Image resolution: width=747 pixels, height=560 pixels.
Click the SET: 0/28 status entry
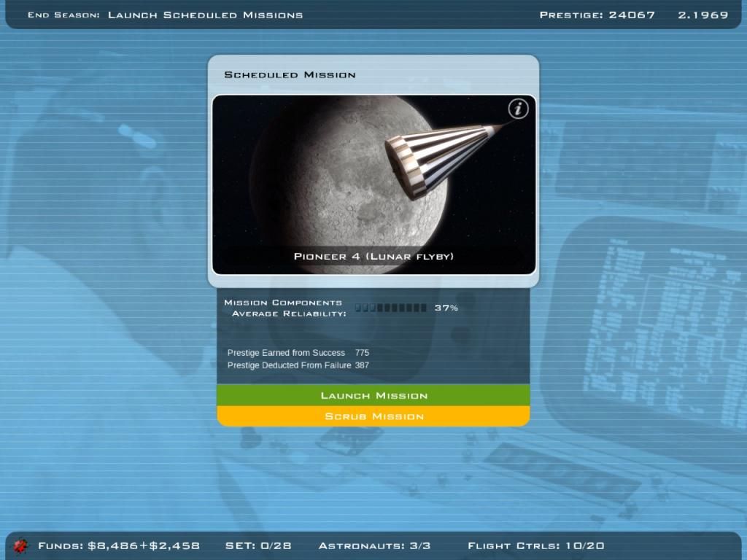(x=258, y=545)
